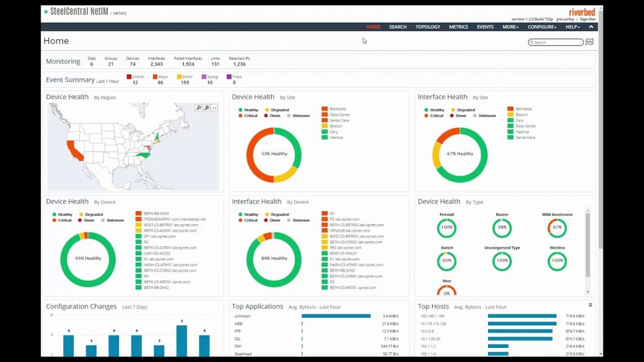
Task: Click the Firewall 100% health donut
Action: [446, 228]
